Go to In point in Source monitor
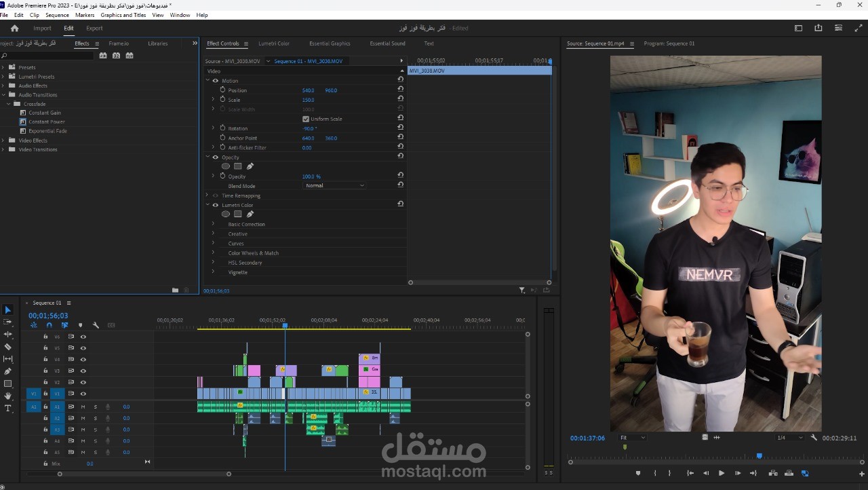 pos(690,473)
